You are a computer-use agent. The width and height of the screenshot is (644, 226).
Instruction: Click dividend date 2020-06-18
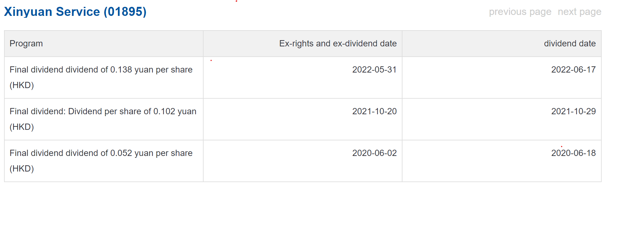(573, 153)
